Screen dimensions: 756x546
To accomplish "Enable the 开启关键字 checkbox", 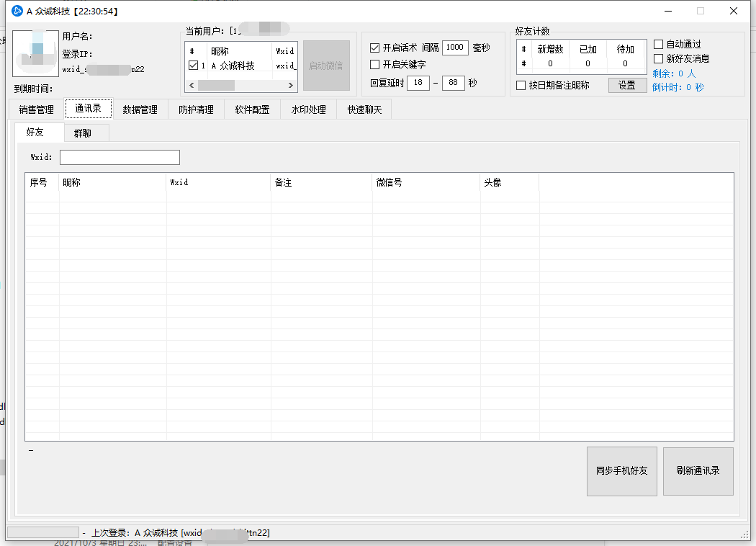I will pyautogui.click(x=374, y=65).
